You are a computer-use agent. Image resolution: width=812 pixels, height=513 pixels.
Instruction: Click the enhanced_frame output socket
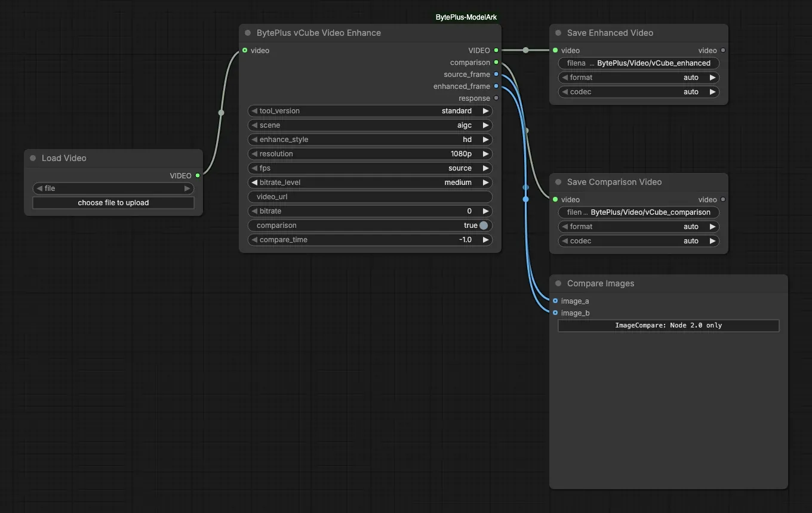point(496,86)
